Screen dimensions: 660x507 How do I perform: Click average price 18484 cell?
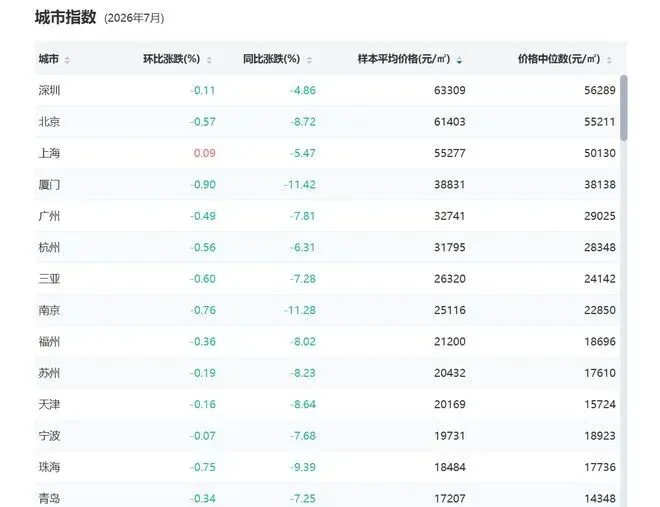pos(450,467)
